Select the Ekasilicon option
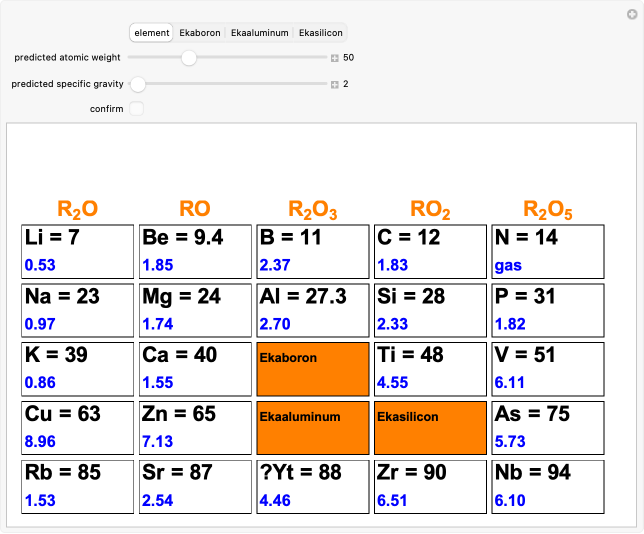 pyautogui.click(x=320, y=33)
